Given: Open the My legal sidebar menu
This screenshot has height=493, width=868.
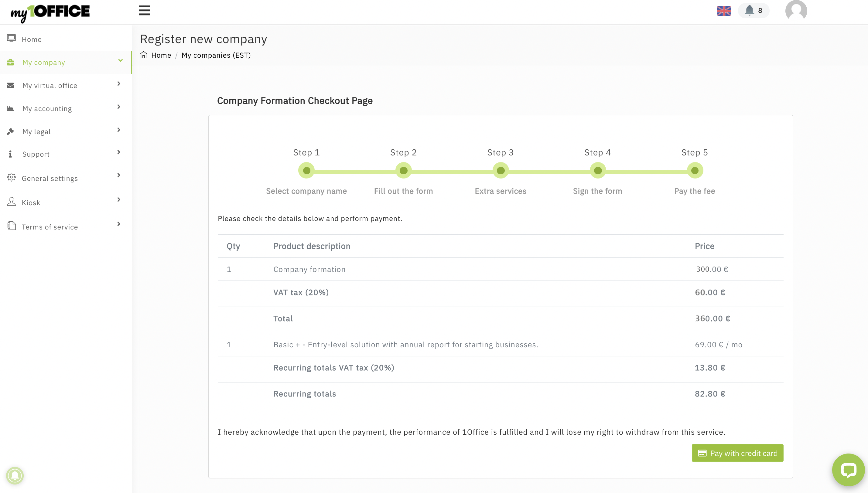Looking at the screenshot, I should point(36,131).
